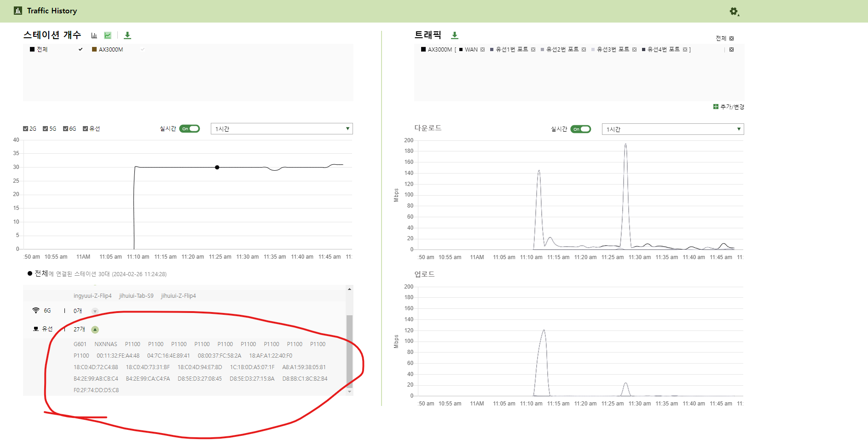Click the 6G Wi-Fi band icon
This screenshot has width=868, height=440.
(x=36, y=311)
